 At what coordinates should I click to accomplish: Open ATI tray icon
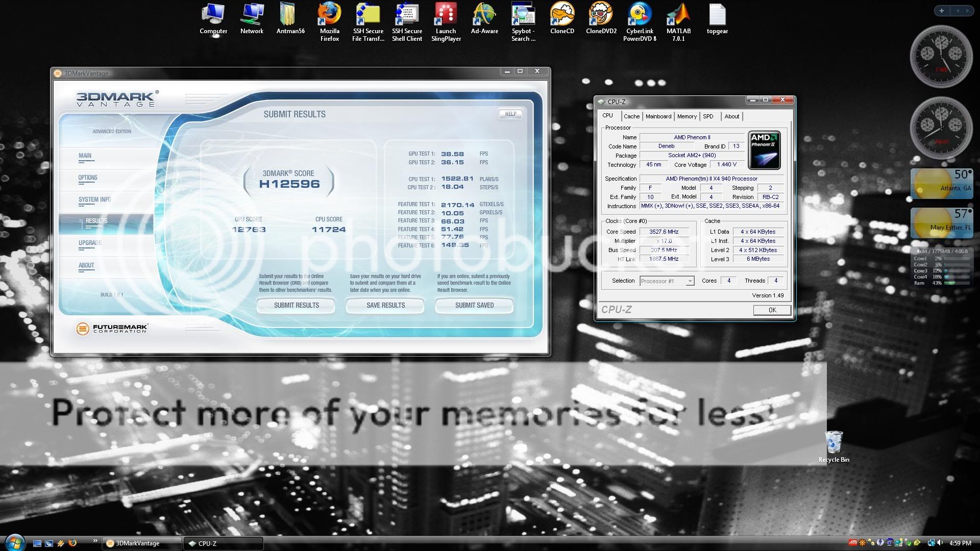853,543
